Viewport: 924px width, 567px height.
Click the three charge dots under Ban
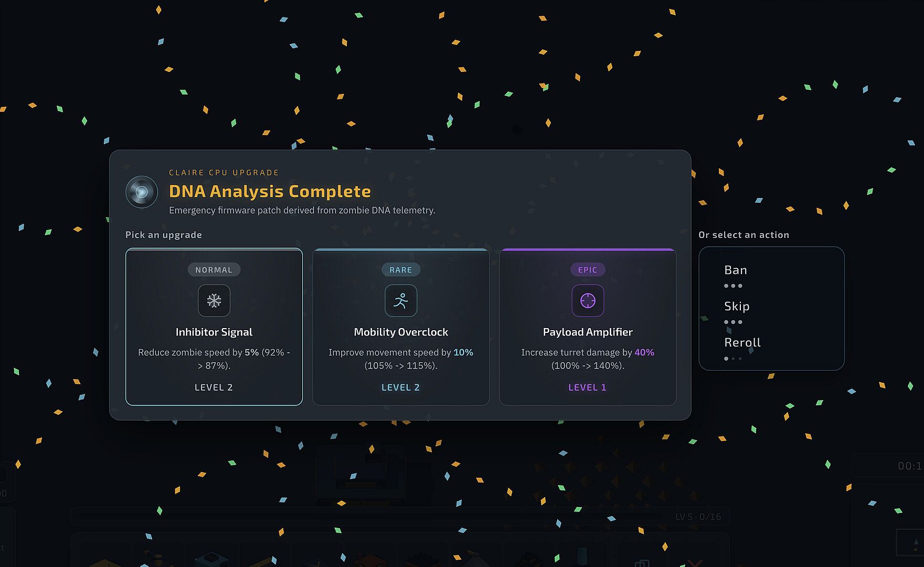click(x=733, y=286)
